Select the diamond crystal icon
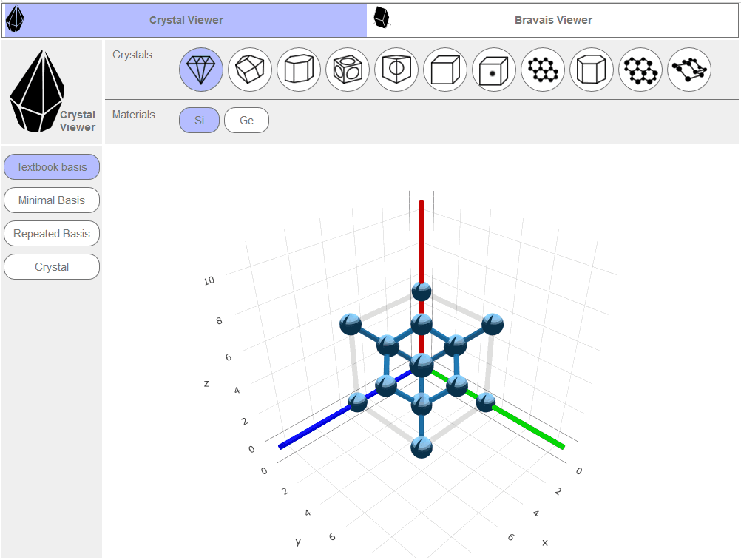The width and height of the screenshot is (741, 560). (201, 70)
